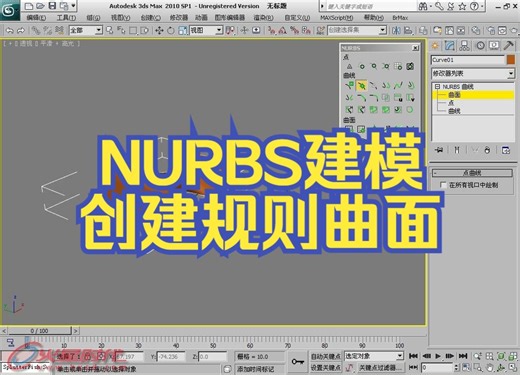Viewport: 520px width, 375px height.
Task: Click the Play Animation button
Action: (x=438, y=356)
